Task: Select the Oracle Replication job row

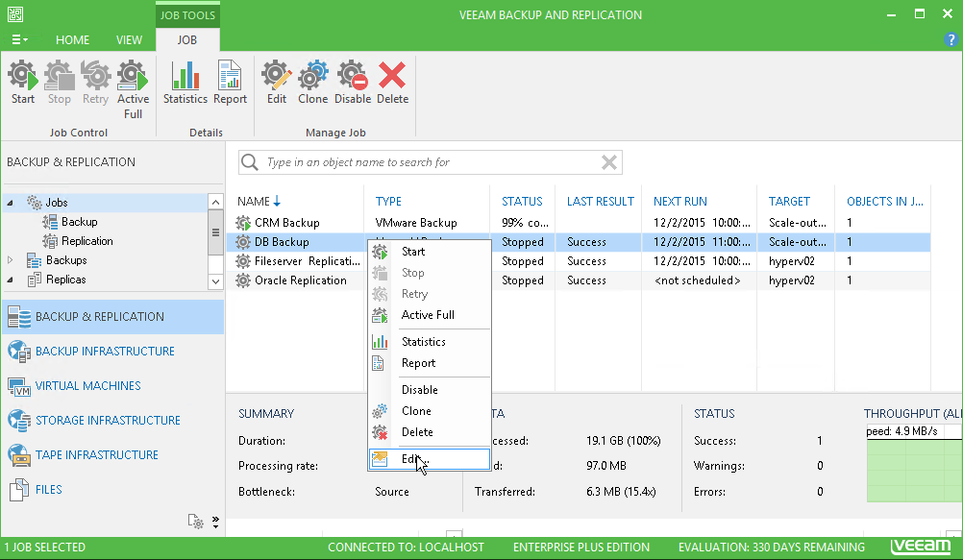Action: [578, 280]
